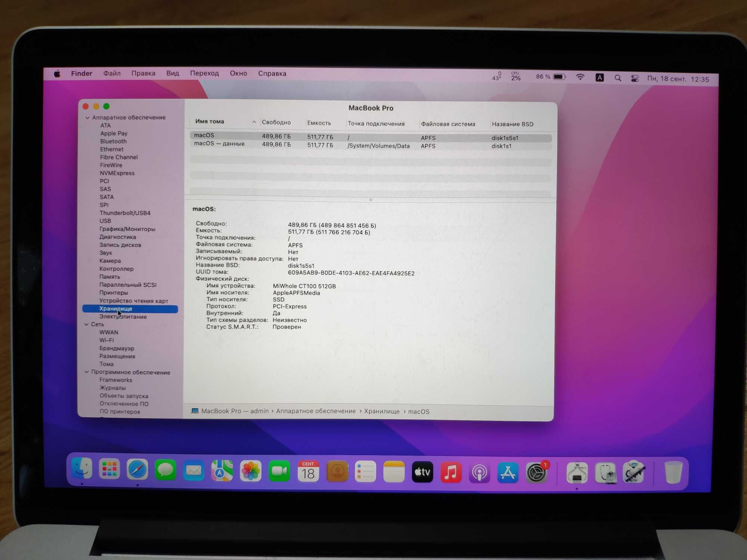Open the Вид menu
The height and width of the screenshot is (560, 747).
173,74
